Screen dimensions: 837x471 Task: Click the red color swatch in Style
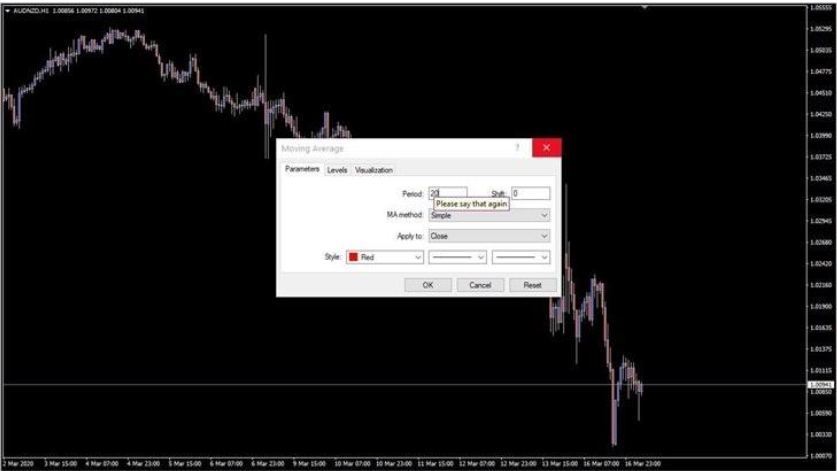pyautogui.click(x=353, y=257)
